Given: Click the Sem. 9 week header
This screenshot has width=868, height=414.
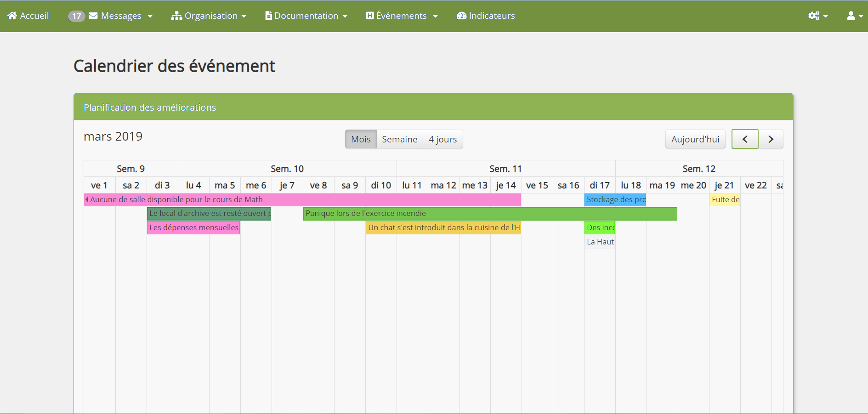Looking at the screenshot, I should (131, 169).
